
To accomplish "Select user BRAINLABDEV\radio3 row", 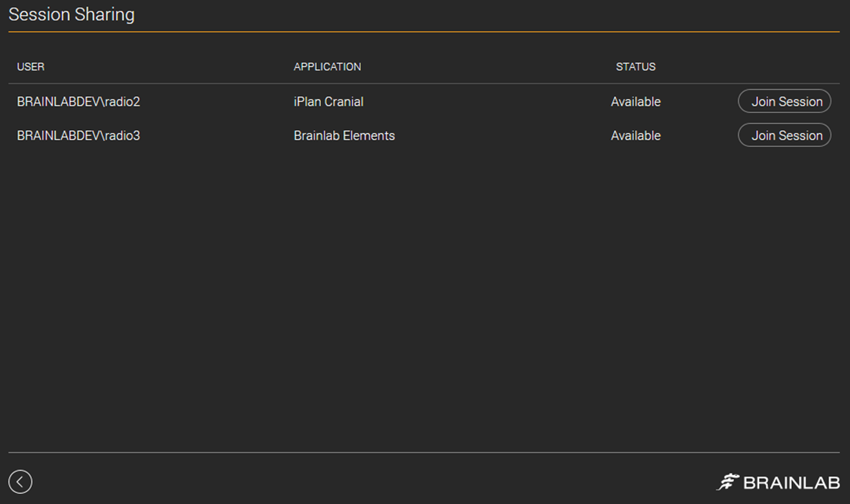I will click(78, 136).
